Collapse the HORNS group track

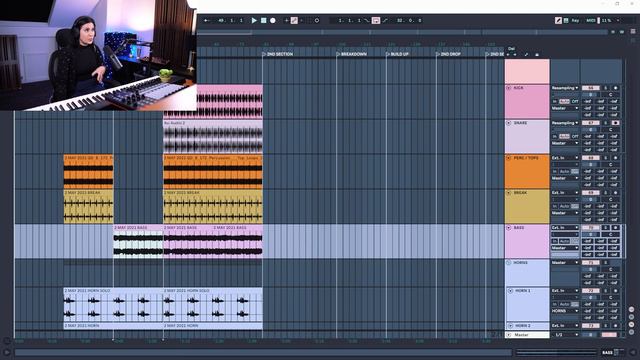[509, 262]
